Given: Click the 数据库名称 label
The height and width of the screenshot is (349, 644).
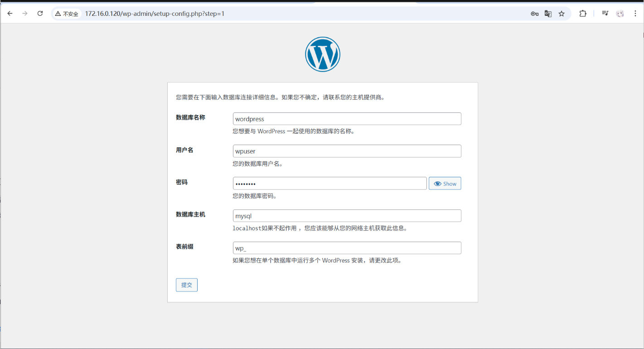Looking at the screenshot, I should [x=190, y=117].
